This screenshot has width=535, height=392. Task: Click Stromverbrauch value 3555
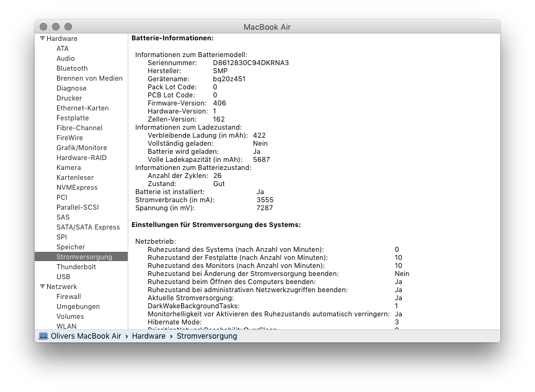coord(265,200)
